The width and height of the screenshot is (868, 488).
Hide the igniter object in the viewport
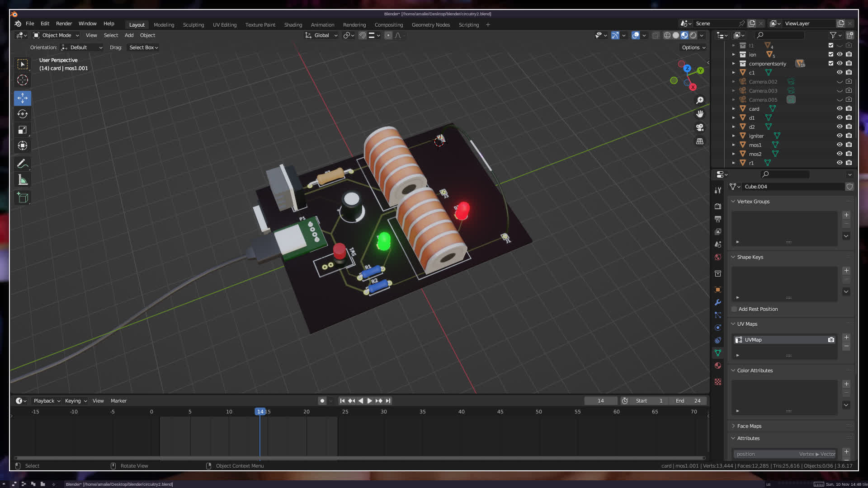coord(840,136)
